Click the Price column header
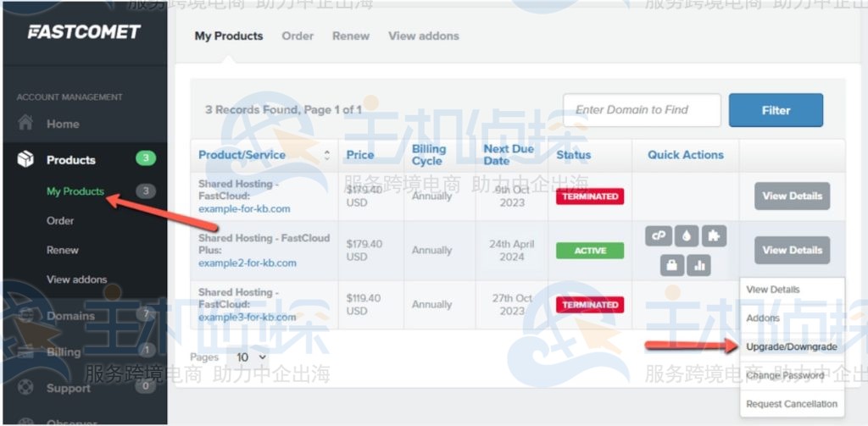 click(x=359, y=155)
